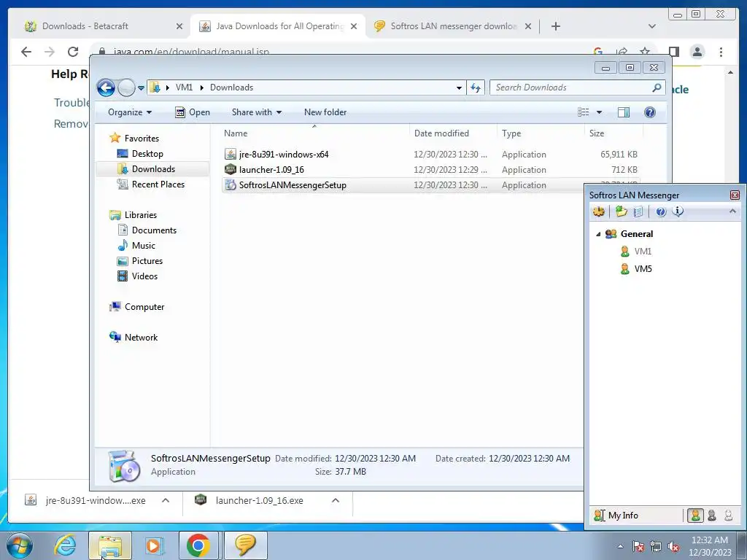This screenshot has height=560, width=747.
Task: Click the change view icon in Explorer
Action: [x=584, y=112]
